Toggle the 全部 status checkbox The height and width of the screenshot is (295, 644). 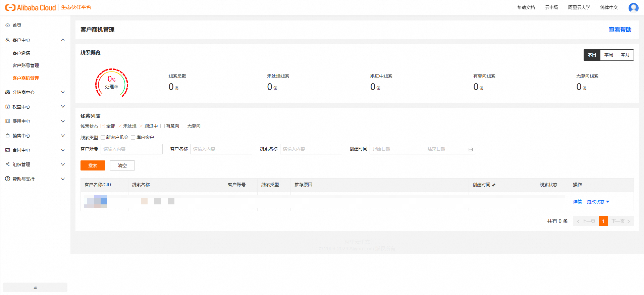[103, 126]
